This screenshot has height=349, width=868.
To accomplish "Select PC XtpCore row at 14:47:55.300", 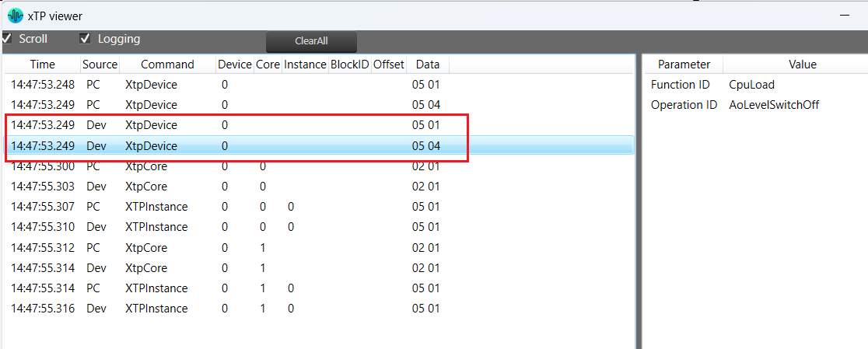I will pos(319,166).
